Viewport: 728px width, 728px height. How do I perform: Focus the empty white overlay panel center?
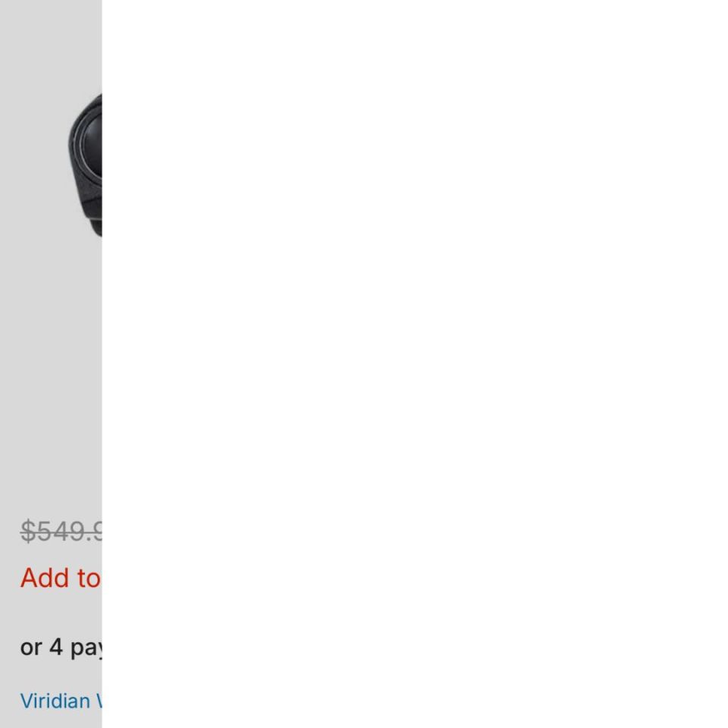415,364
